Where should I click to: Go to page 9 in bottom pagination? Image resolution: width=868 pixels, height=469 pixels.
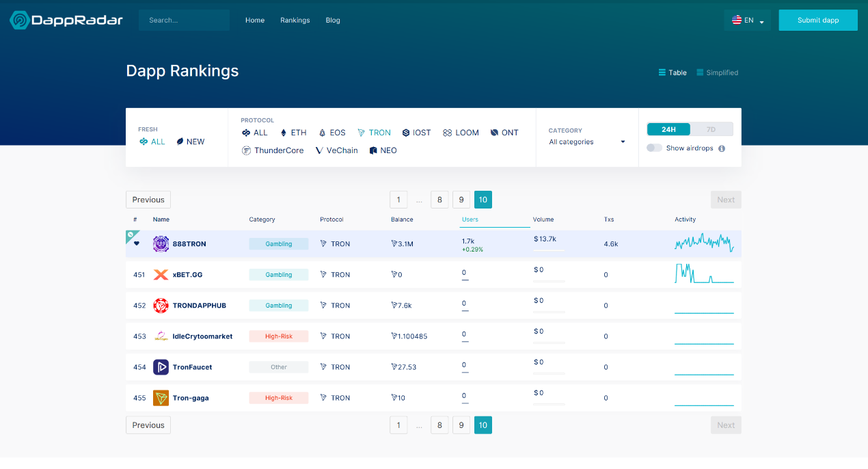[x=461, y=425]
